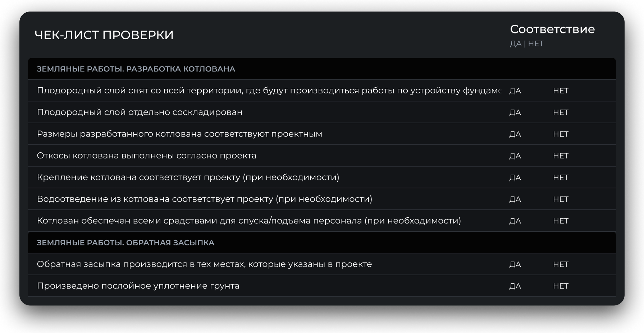
Task: Pick ДА for 'Котлован обеспечен всеми средствами'
Action: coord(515,221)
